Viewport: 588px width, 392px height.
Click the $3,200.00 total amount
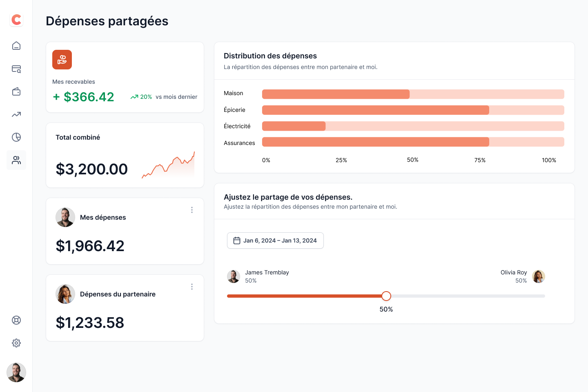point(92,169)
